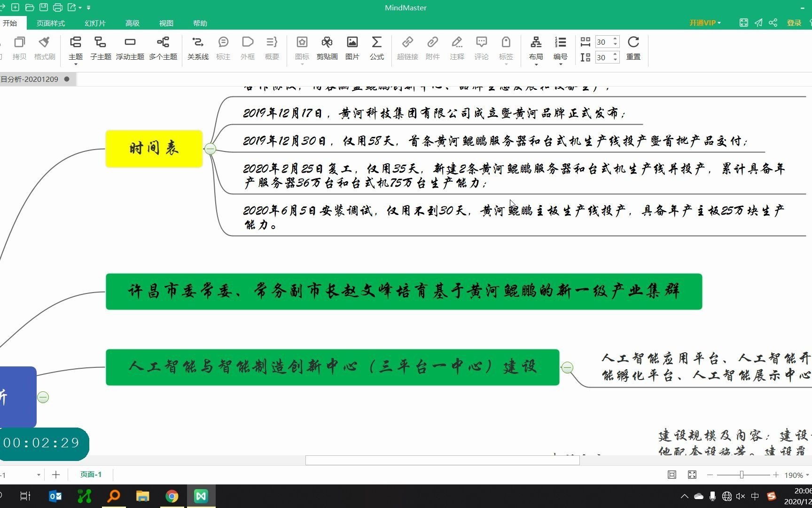Attach a file with 附件 tool

click(x=432, y=48)
